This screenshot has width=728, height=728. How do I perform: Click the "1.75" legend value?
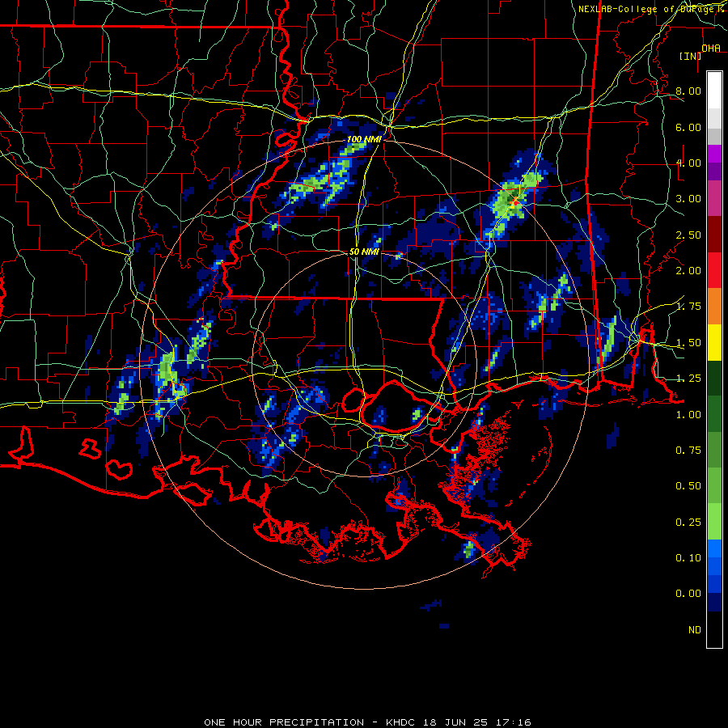(x=688, y=307)
